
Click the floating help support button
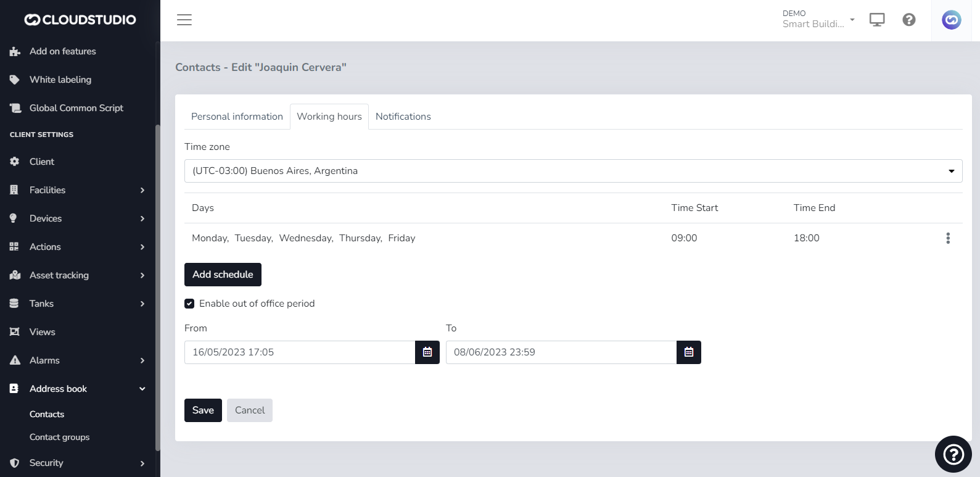coord(953,454)
